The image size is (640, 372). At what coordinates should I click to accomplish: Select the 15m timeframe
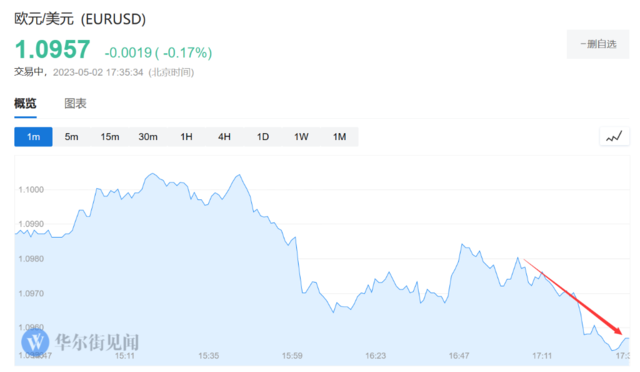110,137
